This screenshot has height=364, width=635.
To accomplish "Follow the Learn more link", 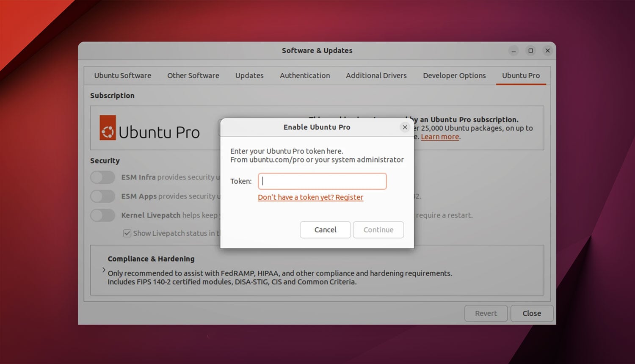I will click(440, 137).
